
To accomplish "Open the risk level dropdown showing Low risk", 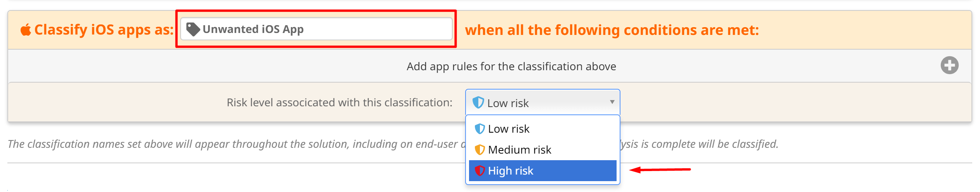I will click(x=542, y=103).
